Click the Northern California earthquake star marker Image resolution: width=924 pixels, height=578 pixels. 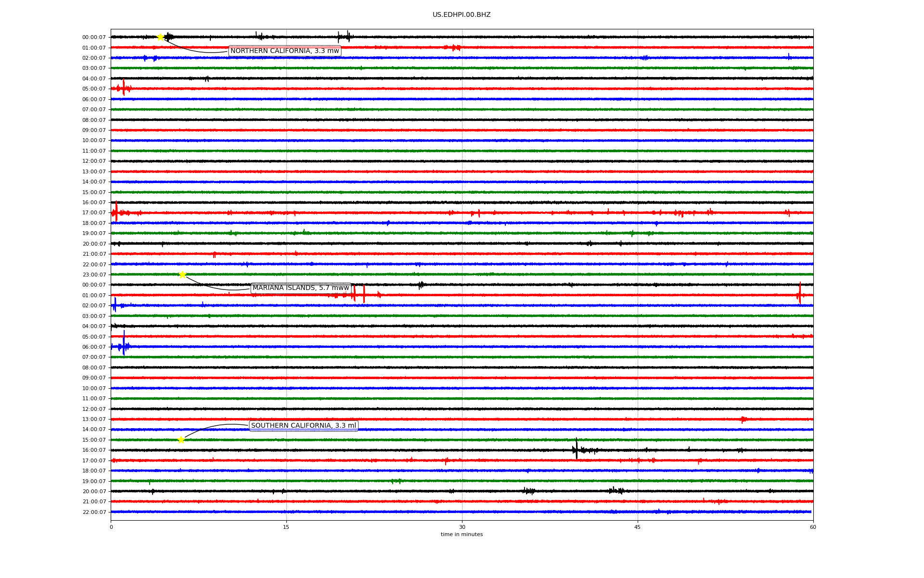point(160,37)
